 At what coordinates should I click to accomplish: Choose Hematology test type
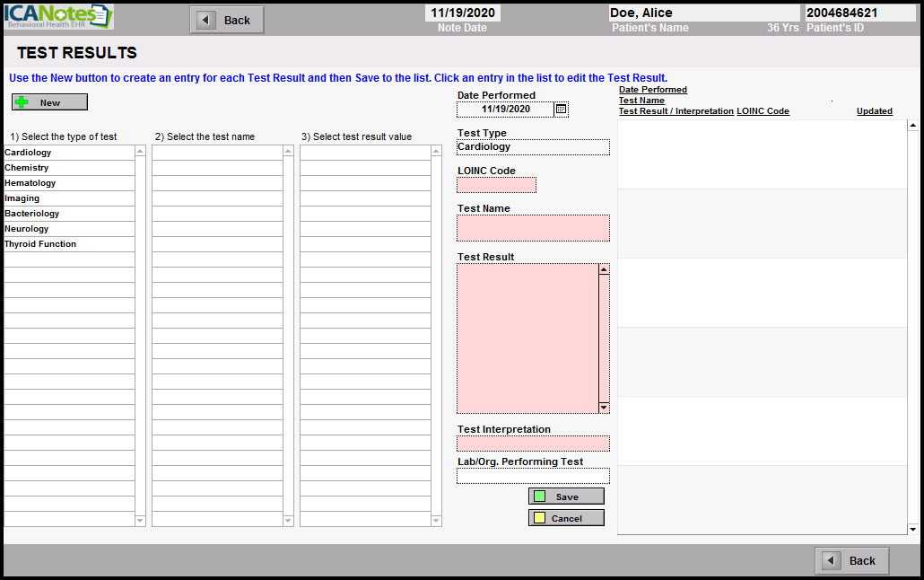click(x=31, y=183)
